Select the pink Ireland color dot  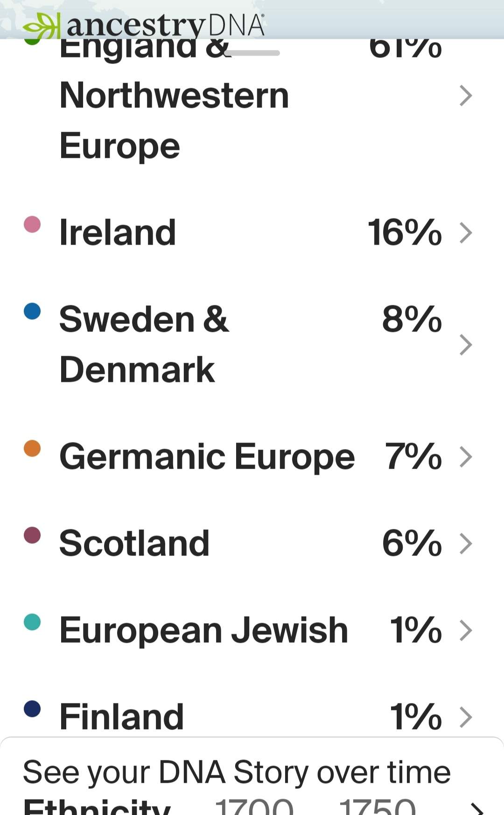32,224
